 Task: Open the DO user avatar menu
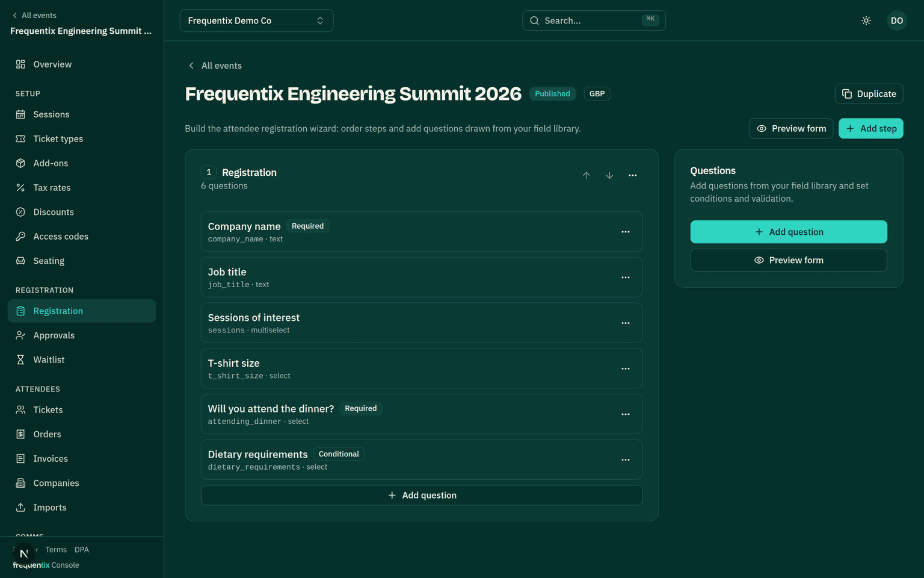(897, 20)
